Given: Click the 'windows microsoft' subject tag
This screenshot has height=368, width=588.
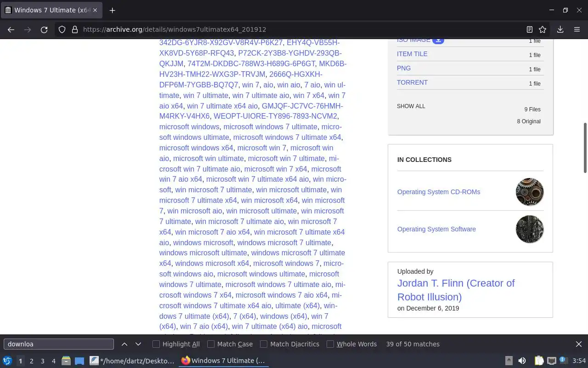Looking at the screenshot, I should pos(203,242).
